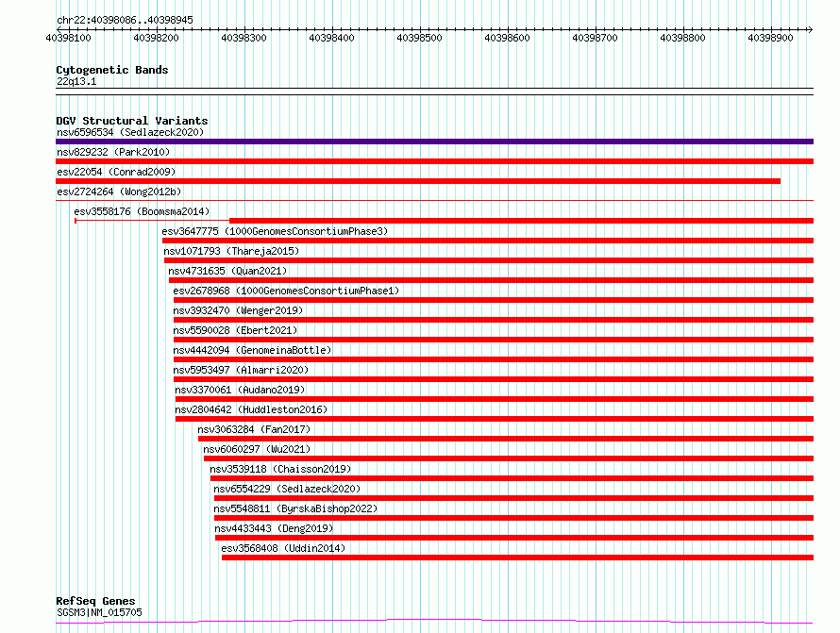Click ruler position 40398800
The height and width of the screenshot is (633, 840).
(683, 38)
